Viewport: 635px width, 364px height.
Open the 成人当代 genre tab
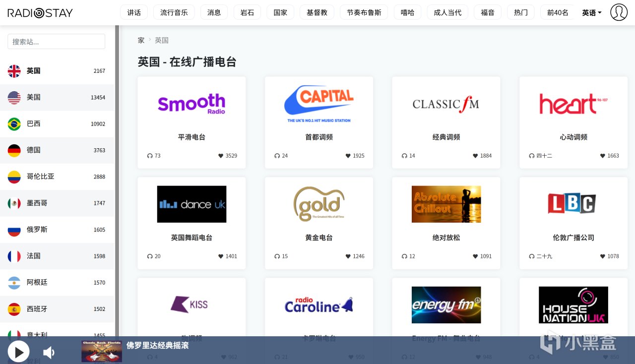point(447,12)
